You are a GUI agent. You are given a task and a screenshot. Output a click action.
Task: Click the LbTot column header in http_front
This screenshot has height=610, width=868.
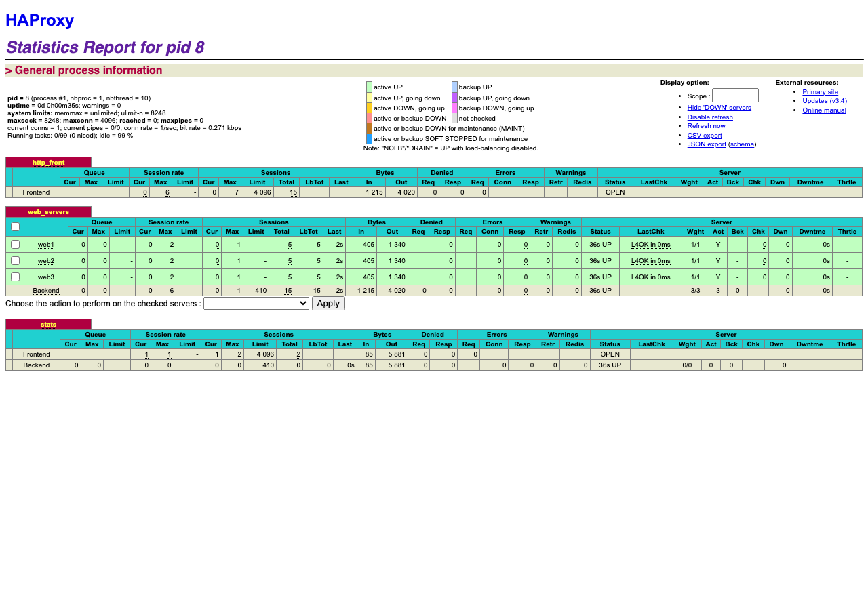pos(314,182)
